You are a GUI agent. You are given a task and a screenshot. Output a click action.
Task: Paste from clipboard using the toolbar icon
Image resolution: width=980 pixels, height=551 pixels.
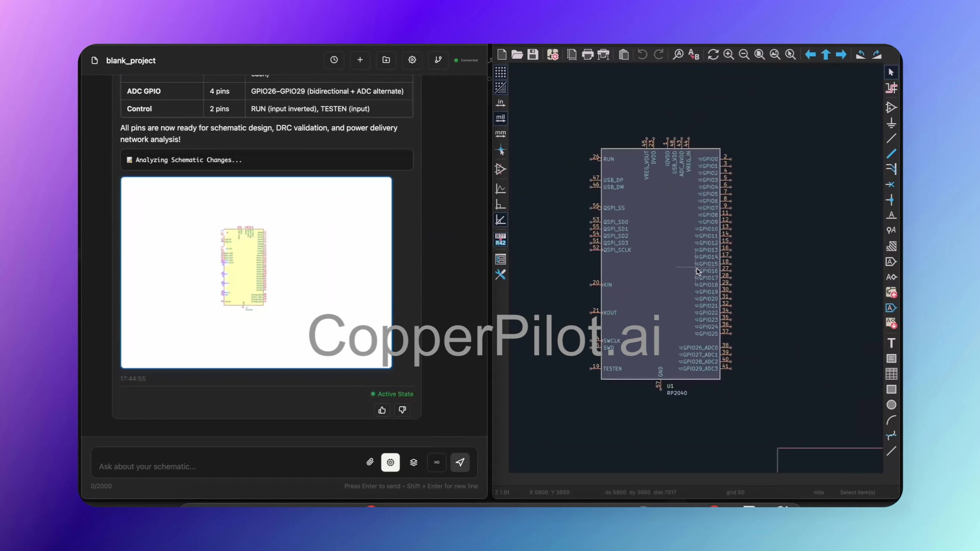624,54
